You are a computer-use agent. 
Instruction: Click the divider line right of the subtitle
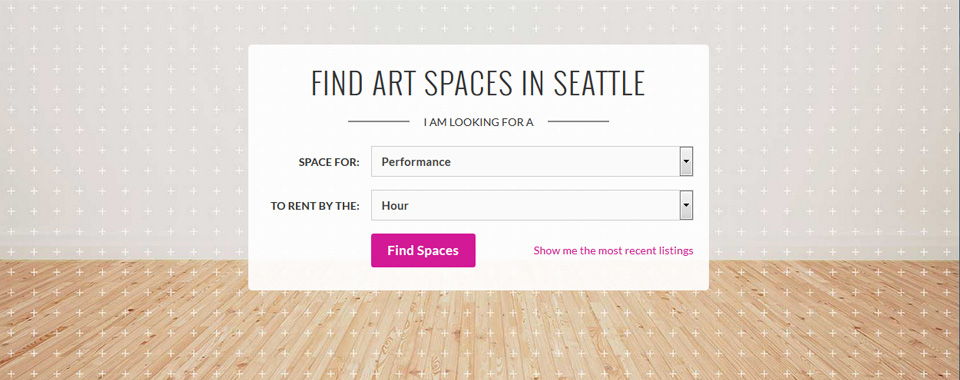tap(578, 122)
